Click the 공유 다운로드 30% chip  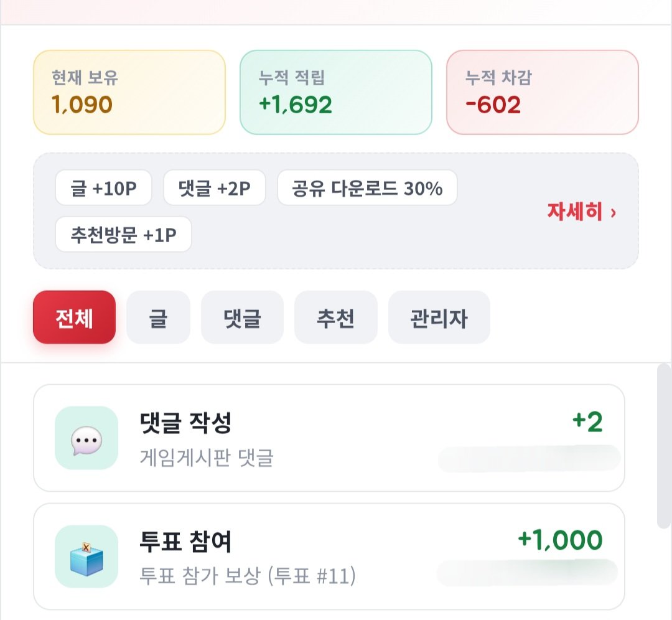367,188
